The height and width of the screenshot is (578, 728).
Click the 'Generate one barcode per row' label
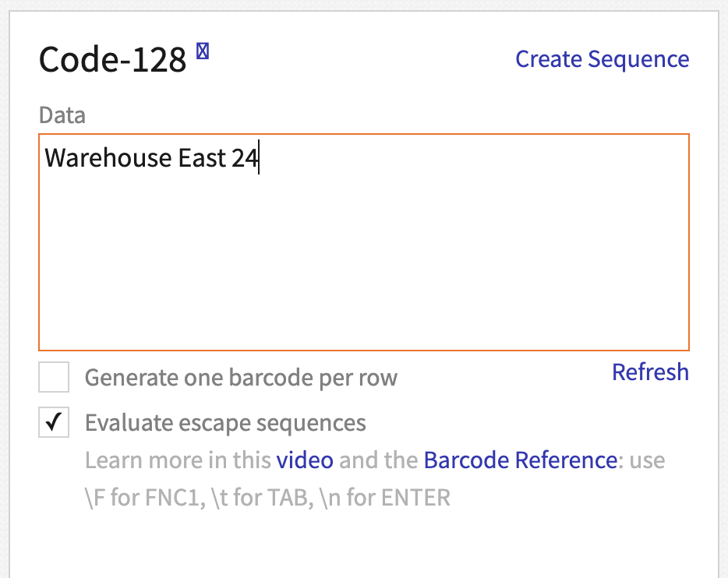click(241, 379)
